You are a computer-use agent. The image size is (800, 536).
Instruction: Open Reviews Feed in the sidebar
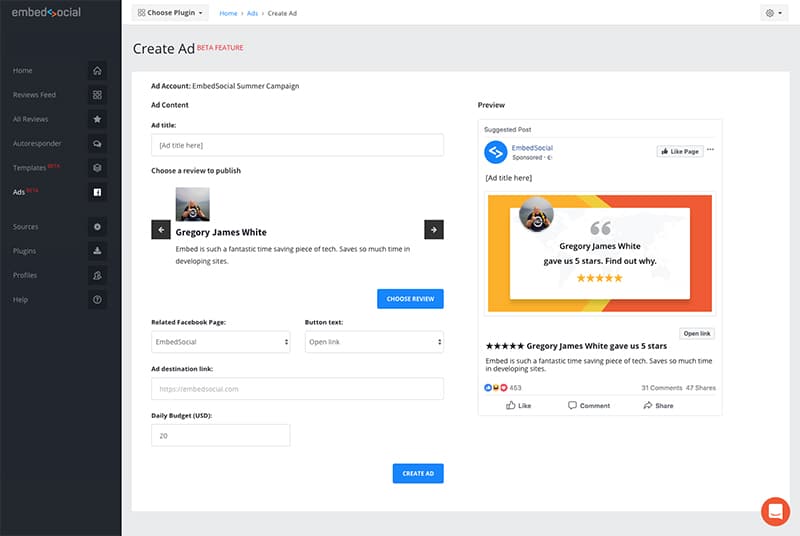click(x=34, y=95)
